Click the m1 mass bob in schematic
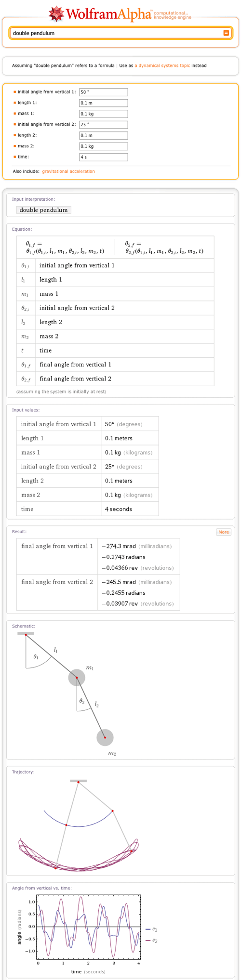The height and width of the screenshot is (980, 241). pos(77,678)
